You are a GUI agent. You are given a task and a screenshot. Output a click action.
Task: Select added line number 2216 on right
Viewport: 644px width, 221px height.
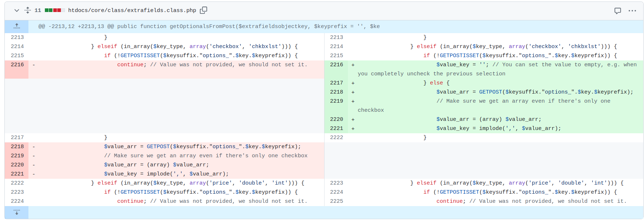click(336, 64)
